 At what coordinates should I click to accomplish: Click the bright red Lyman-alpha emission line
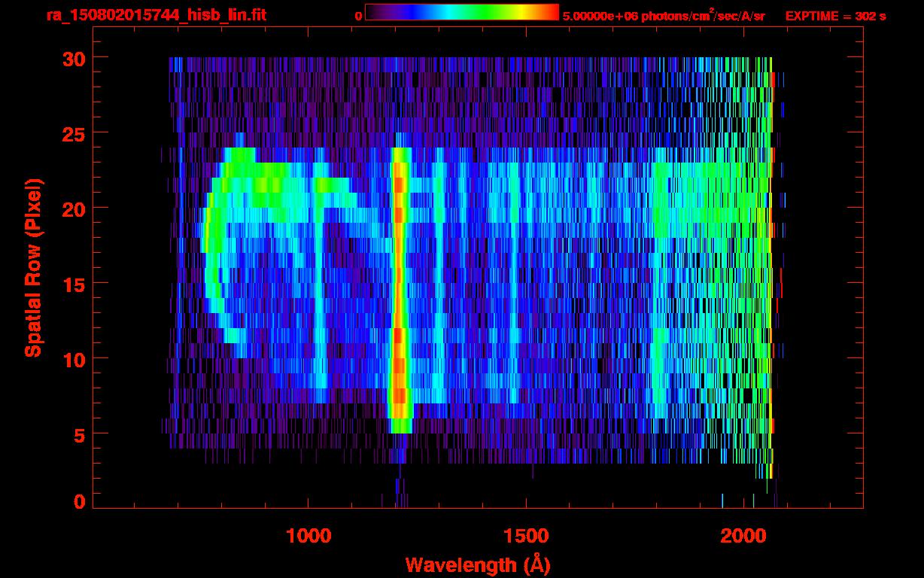coord(399,290)
